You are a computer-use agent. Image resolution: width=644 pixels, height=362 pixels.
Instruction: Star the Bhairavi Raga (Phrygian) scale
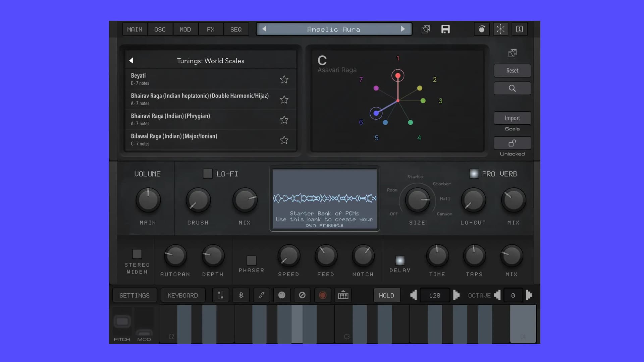coord(284,120)
